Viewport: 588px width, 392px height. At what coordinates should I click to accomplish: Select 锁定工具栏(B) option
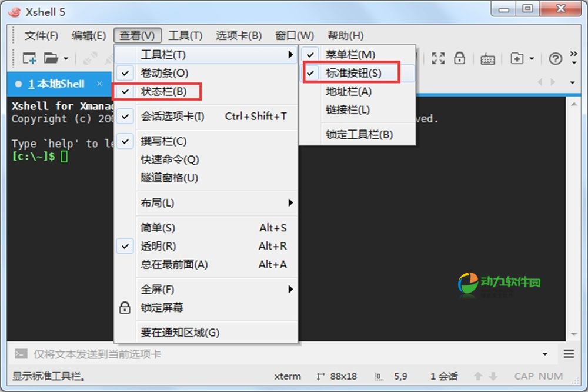coord(358,135)
